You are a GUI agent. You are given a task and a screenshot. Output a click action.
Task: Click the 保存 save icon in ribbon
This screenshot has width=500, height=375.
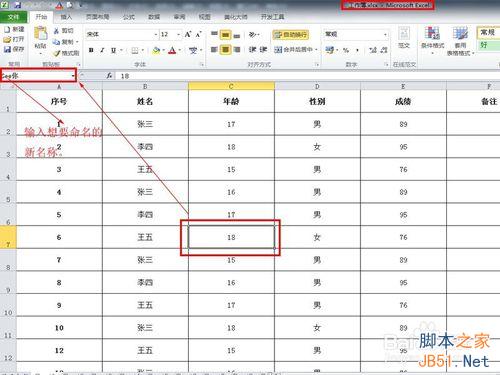tap(7, 49)
